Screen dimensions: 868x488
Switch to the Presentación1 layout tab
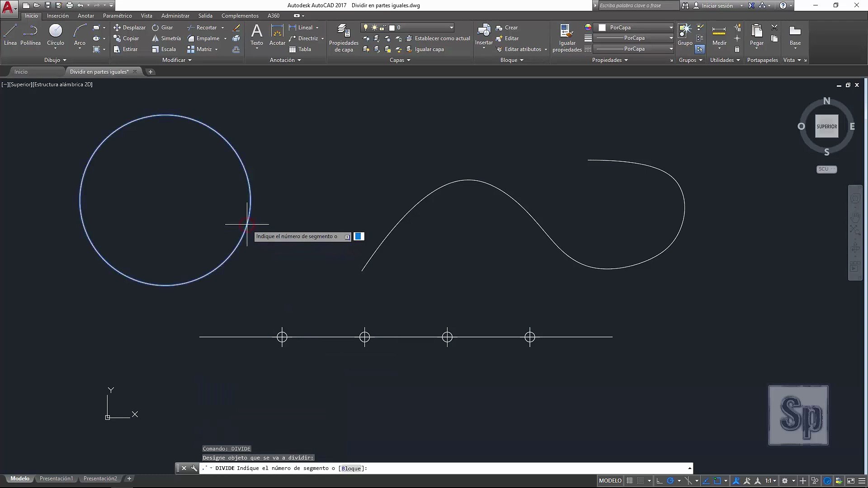[x=56, y=479]
